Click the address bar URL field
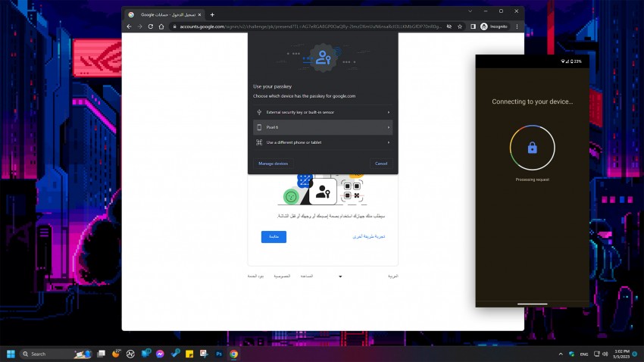Screen dimensions: 644x362 pos(311,27)
